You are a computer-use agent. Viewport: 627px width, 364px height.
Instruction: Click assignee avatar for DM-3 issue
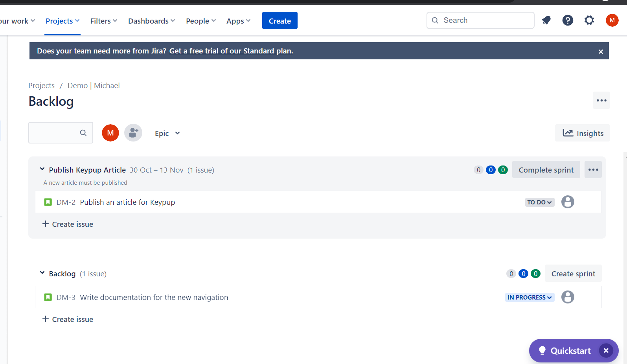coord(567,297)
